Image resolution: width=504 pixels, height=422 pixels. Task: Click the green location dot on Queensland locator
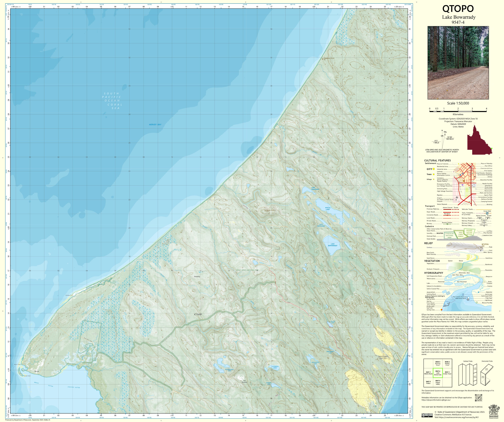[x=491, y=148]
